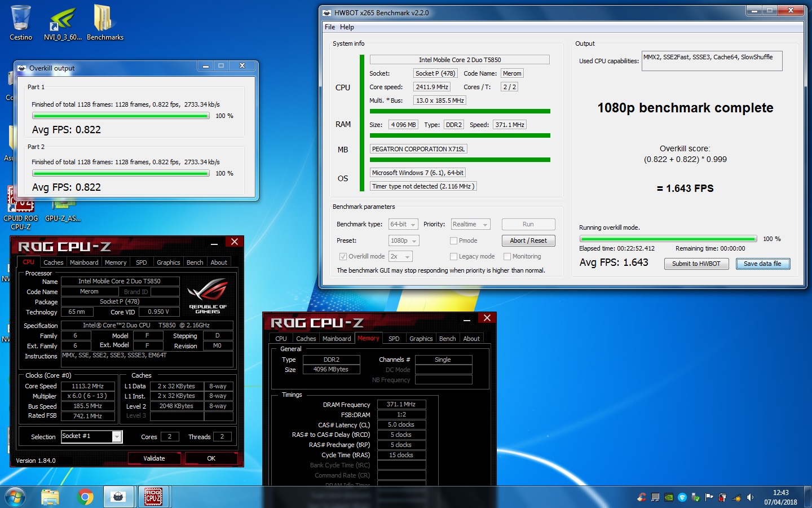The height and width of the screenshot is (508, 812).
Task: Click the OK button in CPU-Z
Action: point(211,458)
